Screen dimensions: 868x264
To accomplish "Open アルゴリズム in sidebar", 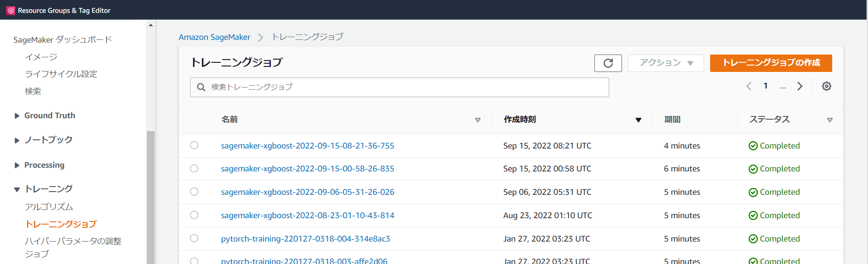I will click(x=49, y=207).
